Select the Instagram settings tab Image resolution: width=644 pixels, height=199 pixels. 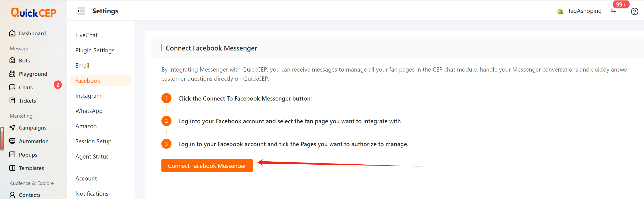pyautogui.click(x=88, y=96)
